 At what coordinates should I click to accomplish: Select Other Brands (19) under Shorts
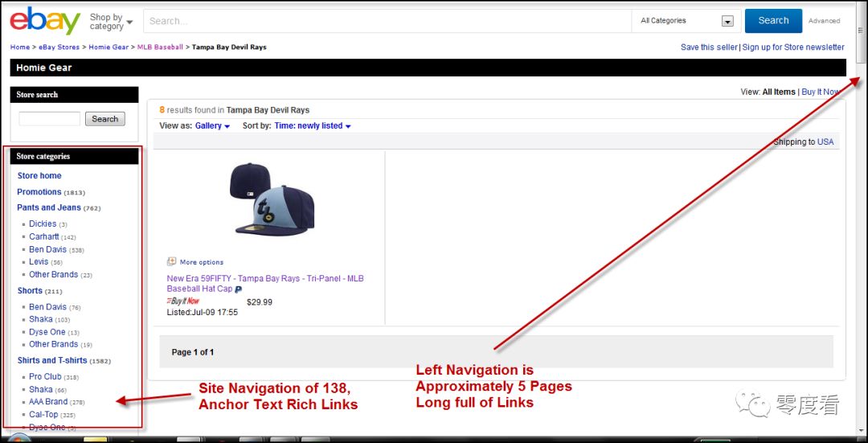(x=53, y=344)
